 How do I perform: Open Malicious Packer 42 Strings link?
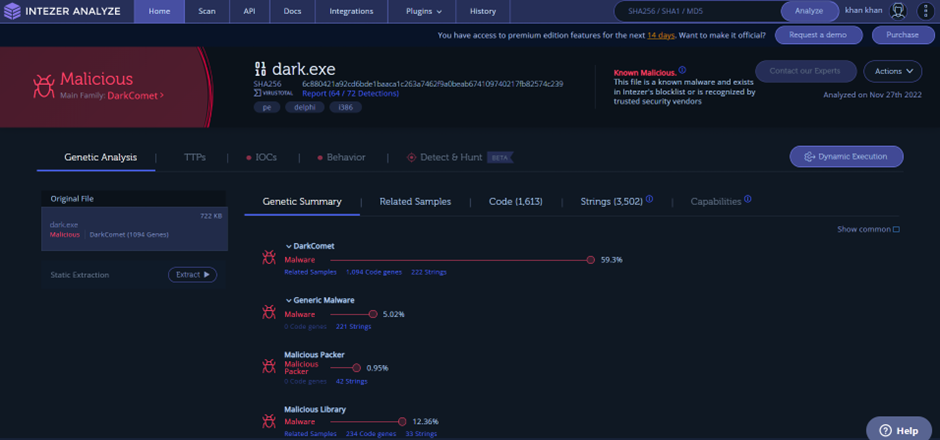[351, 381]
